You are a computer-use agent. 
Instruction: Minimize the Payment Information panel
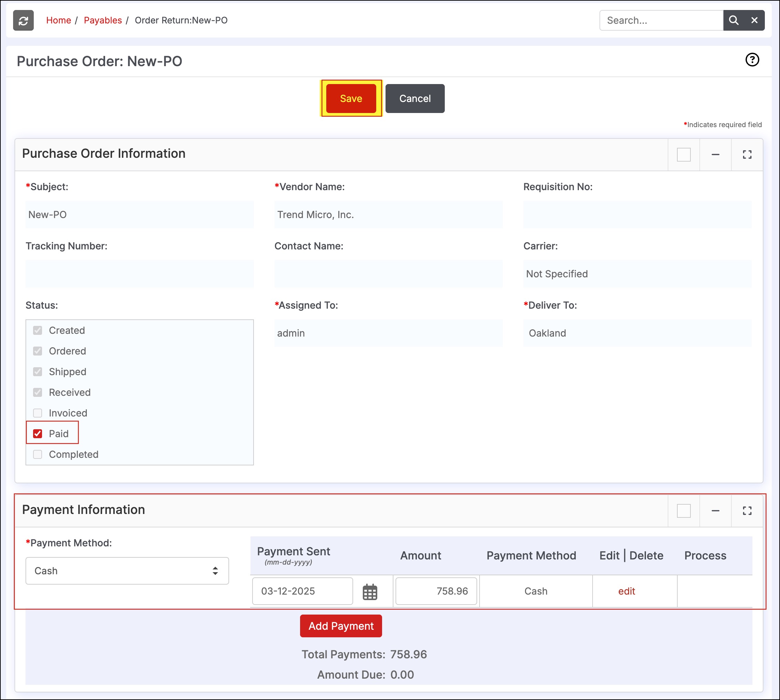(x=715, y=511)
